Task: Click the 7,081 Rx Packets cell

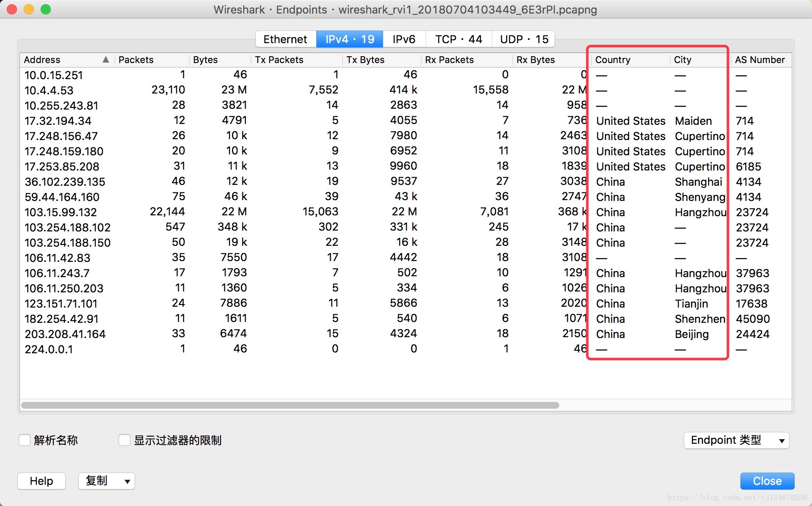Action: (494, 212)
